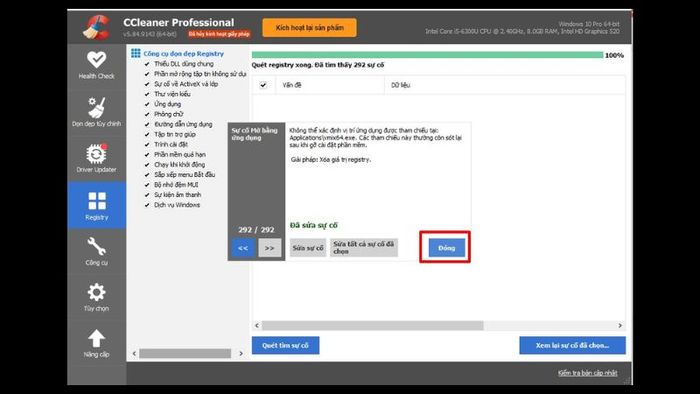Click Xem lại sự cố đã chọn button

[x=572, y=345]
